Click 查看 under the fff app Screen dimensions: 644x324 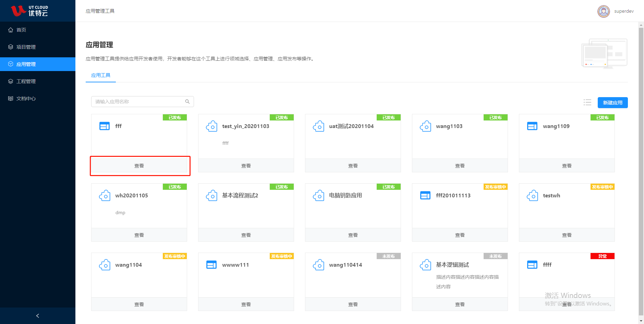pos(139,166)
